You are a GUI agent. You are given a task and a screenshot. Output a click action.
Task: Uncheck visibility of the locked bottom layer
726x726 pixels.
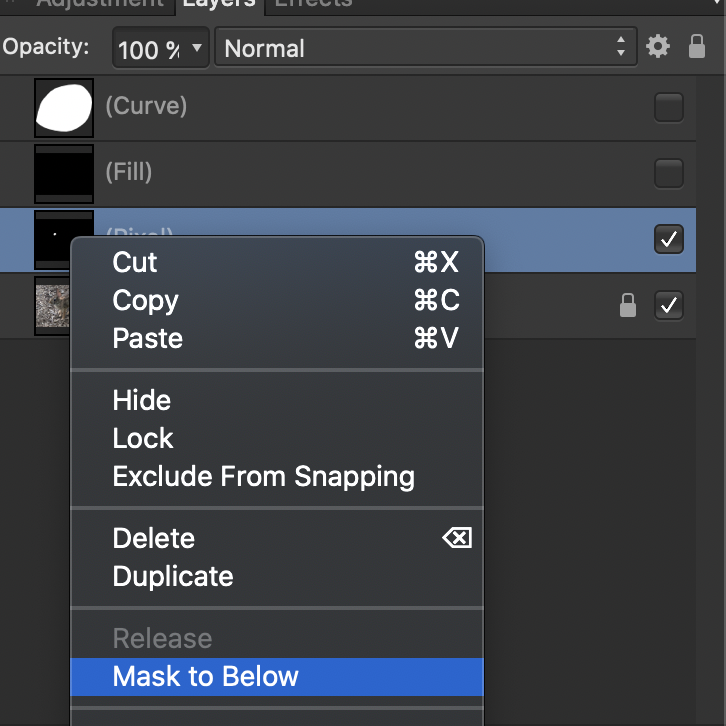[x=669, y=306]
